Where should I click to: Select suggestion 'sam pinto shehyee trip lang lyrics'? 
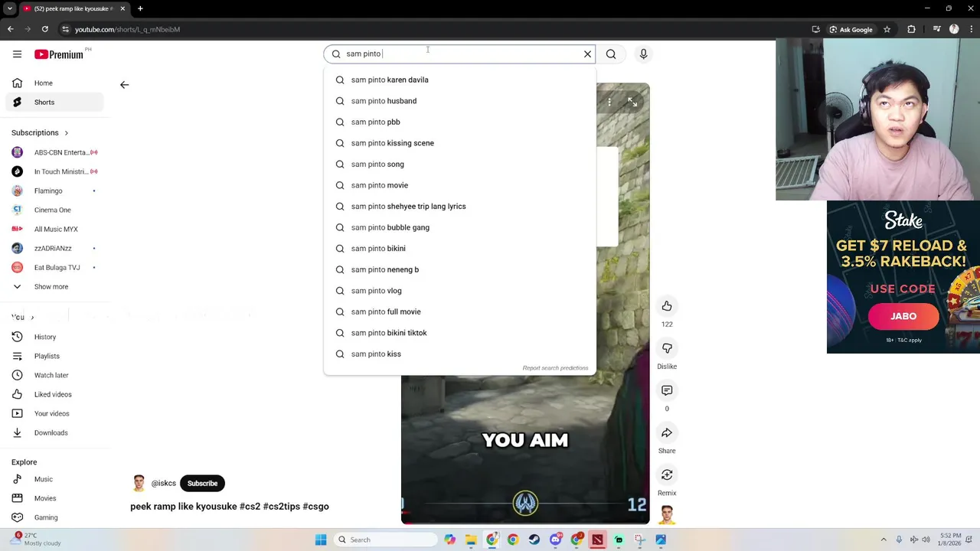click(x=459, y=207)
